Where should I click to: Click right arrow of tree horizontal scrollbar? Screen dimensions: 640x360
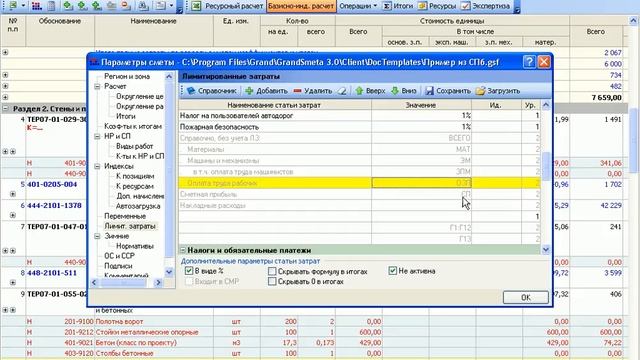click(x=158, y=282)
